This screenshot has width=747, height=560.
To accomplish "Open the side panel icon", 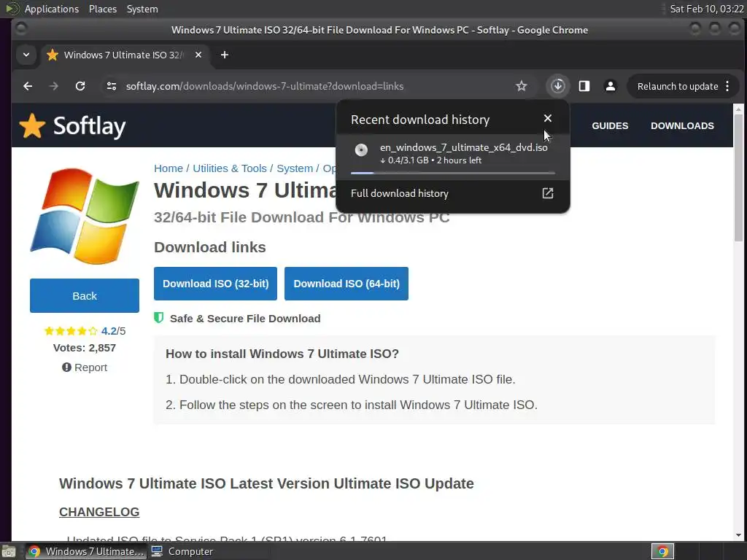I will [584, 86].
